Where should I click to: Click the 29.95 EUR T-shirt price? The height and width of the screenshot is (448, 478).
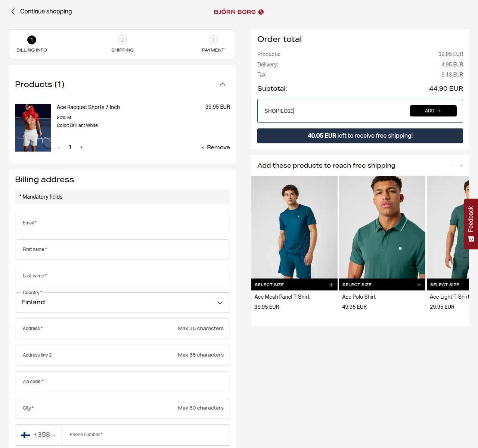point(442,307)
